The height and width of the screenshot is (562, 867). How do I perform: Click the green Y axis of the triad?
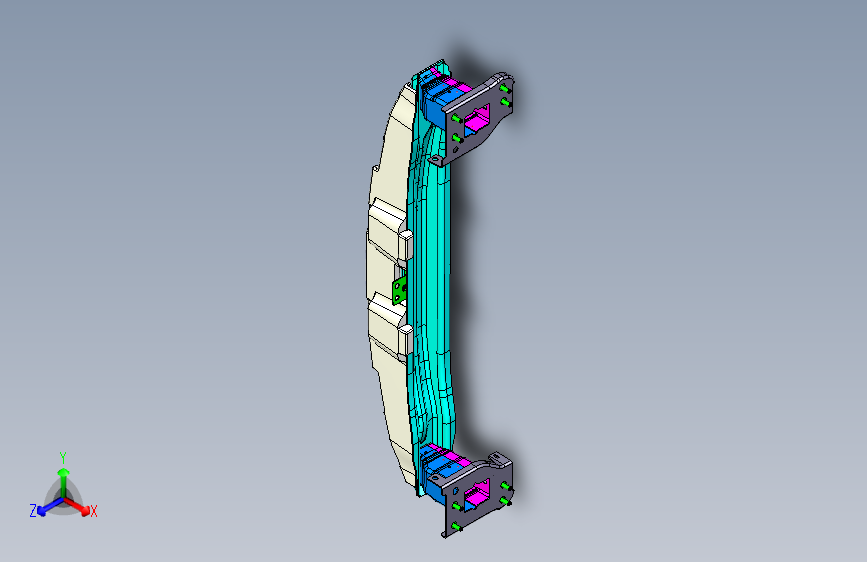(x=64, y=482)
